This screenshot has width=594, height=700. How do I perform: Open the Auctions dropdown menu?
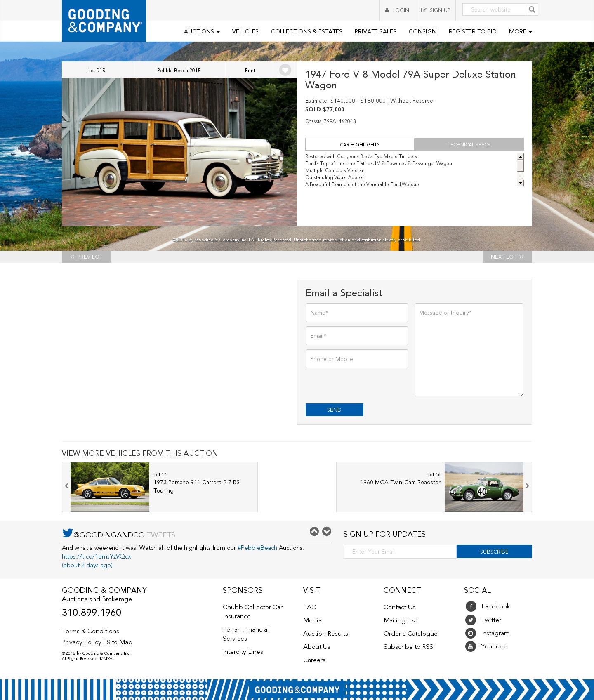(x=202, y=31)
